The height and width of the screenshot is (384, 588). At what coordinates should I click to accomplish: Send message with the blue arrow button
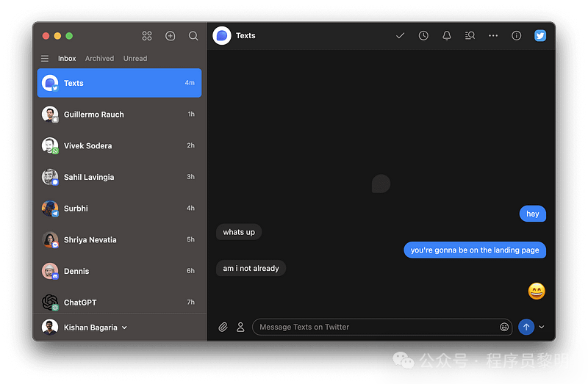(526, 327)
